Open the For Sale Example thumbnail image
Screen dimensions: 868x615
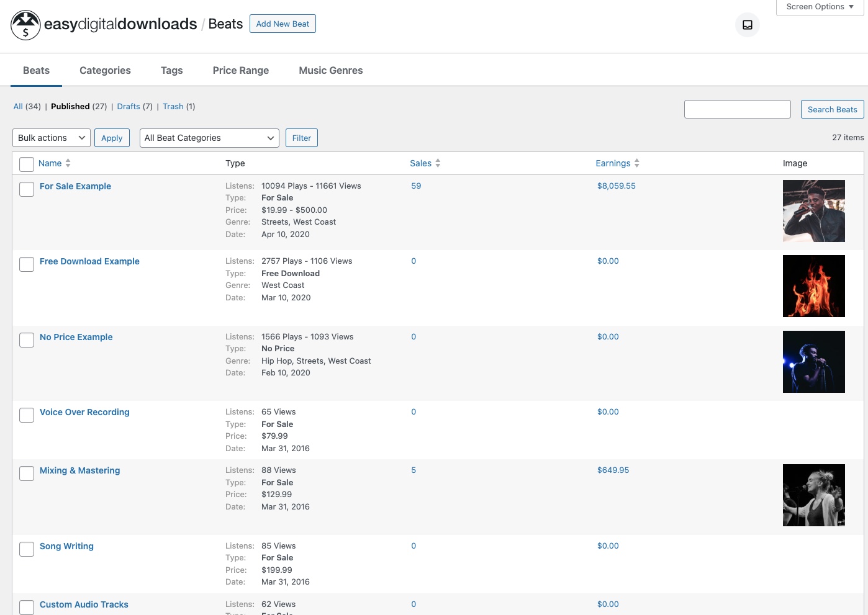pos(813,211)
